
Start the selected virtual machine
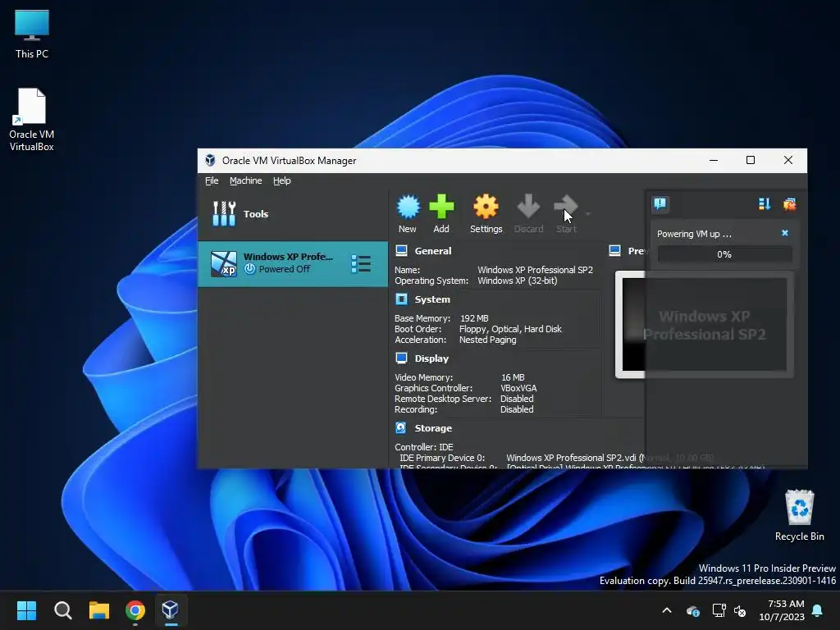(566, 213)
